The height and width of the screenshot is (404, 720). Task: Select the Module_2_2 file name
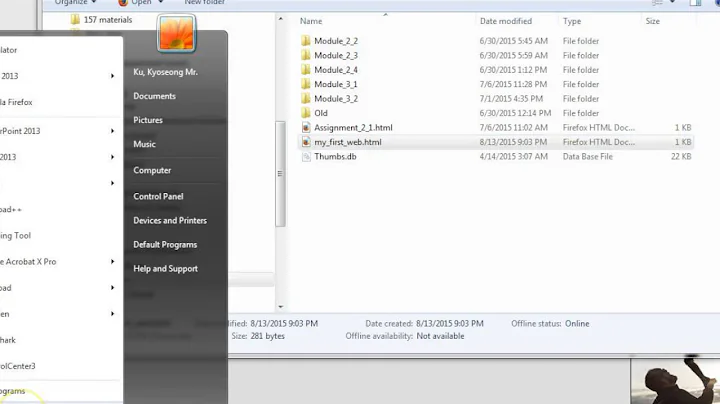click(x=336, y=41)
